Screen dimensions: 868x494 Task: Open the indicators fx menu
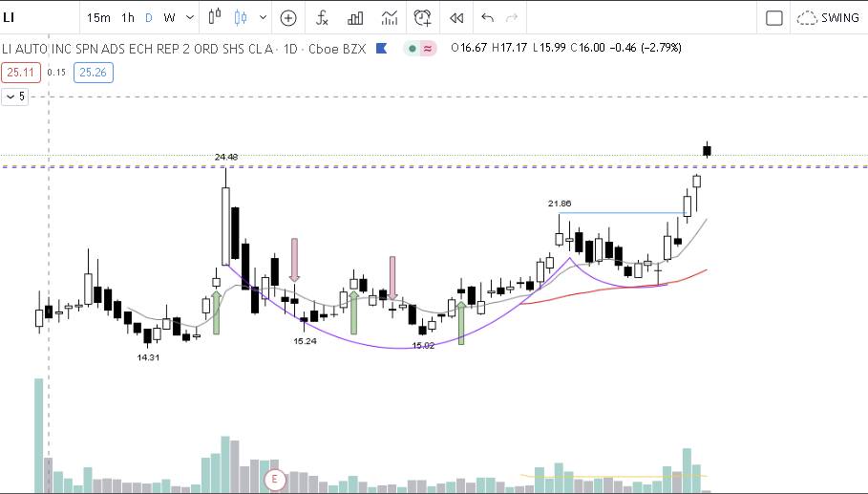tap(322, 18)
